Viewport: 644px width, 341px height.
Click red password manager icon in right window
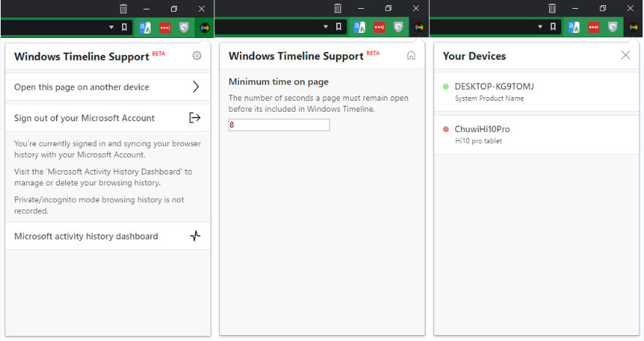pyautogui.click(x=594, y=28)
